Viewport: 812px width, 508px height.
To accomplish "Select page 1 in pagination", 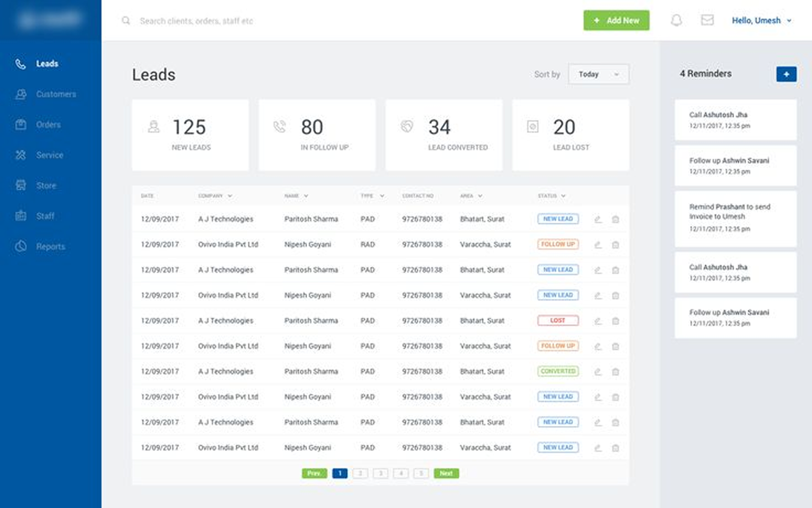I will point(340,473).
